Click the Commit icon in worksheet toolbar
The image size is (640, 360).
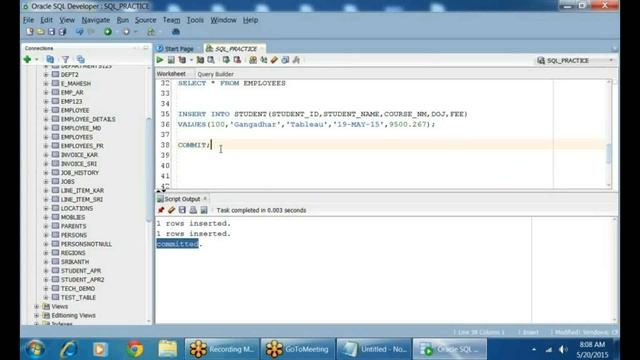pos(226,60)
